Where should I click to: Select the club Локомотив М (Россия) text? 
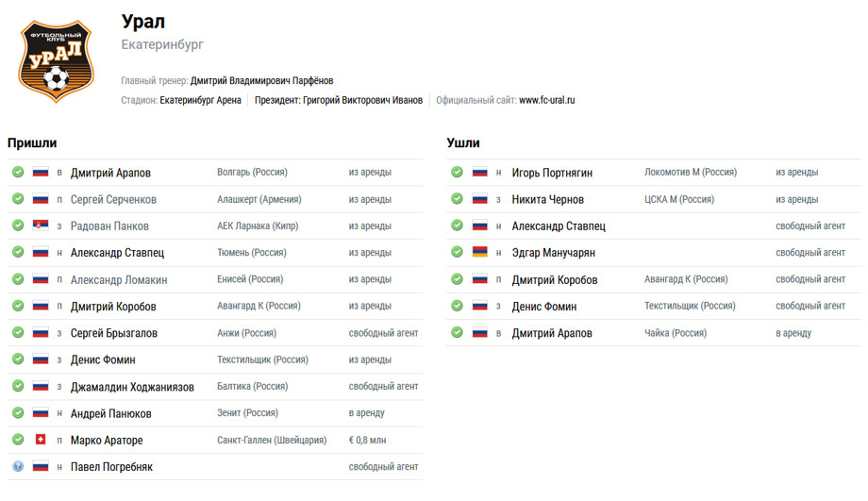pos(691,172)
